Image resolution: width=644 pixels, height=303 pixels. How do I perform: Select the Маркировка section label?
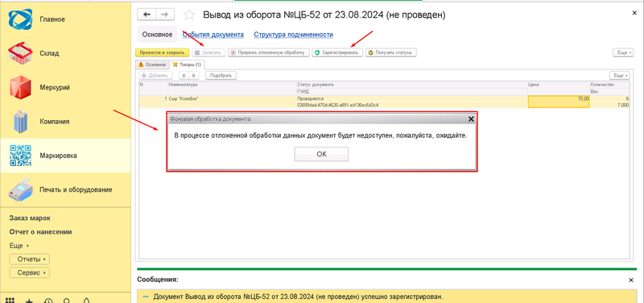58,156
